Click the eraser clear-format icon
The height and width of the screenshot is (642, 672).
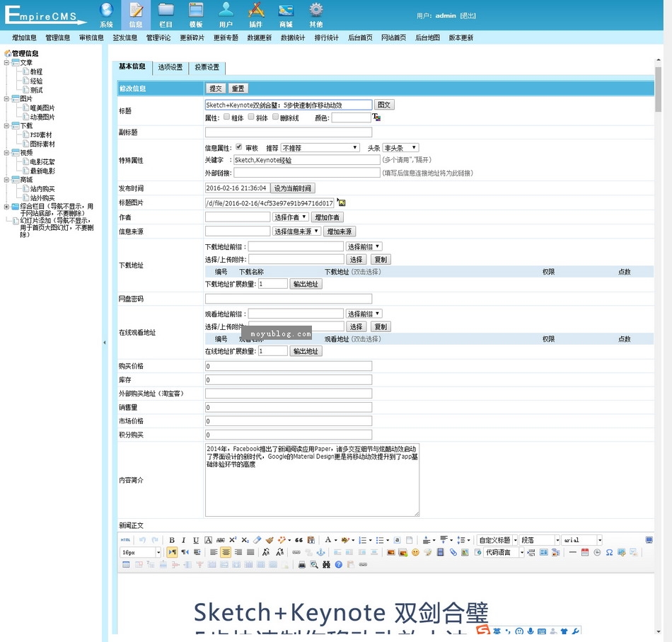tap(257, 540)
